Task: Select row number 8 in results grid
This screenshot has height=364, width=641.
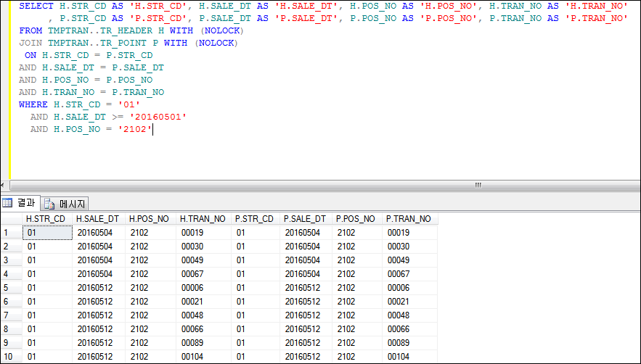Action: point(11,329)
